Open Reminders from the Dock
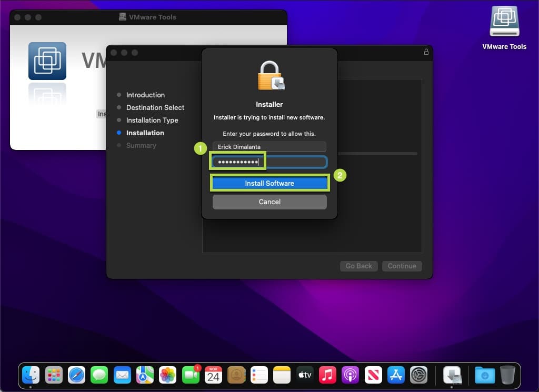This screenshot has height=392, width=539. pyautogui.click(x=259, y=375)
